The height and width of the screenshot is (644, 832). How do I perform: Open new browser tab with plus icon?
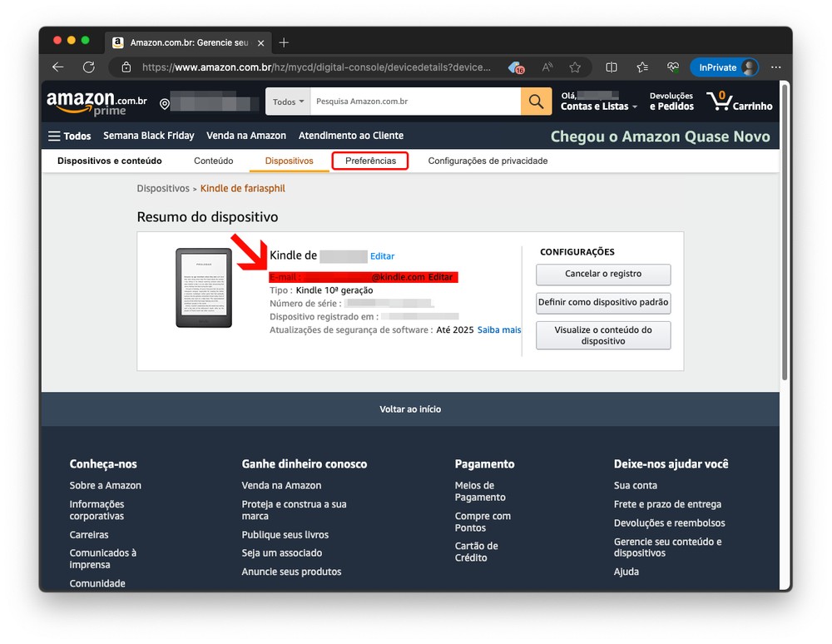click(x=284, y=42)
